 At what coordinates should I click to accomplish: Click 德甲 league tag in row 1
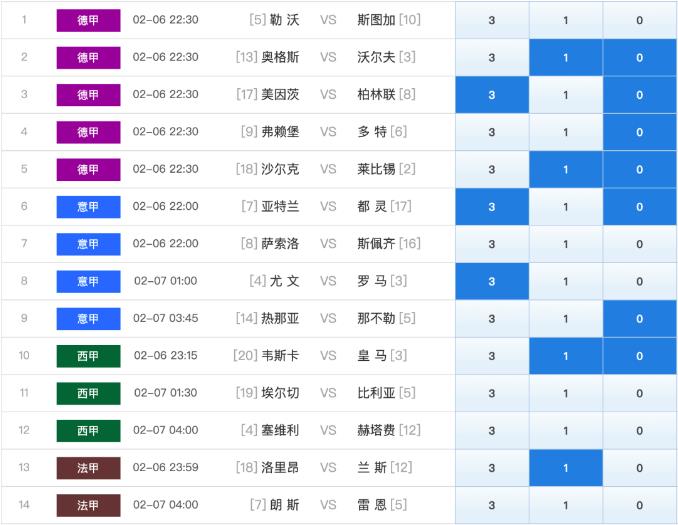click(88, 20)
